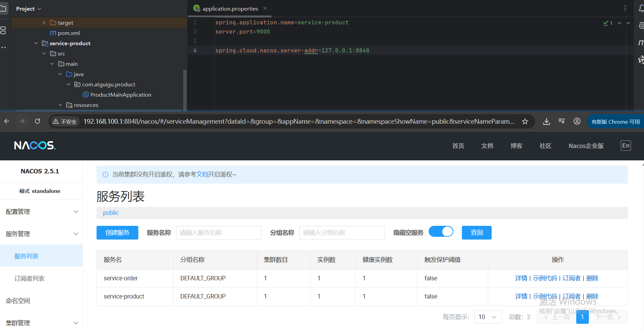The height and width of the screenshot is (330, 644).
Task: Open the Maven tool window icon
Action: pyautogui.click(x=641, y=42)
